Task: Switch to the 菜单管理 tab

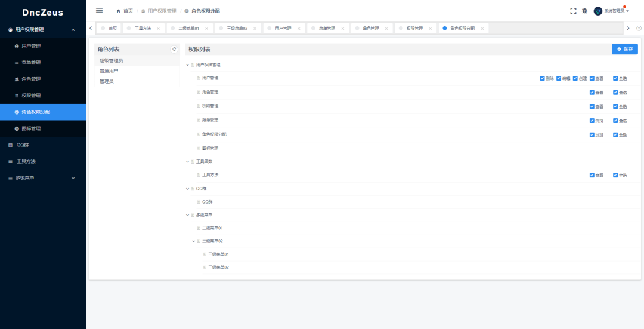Action: pyautogui.click(x=327, y=29)
